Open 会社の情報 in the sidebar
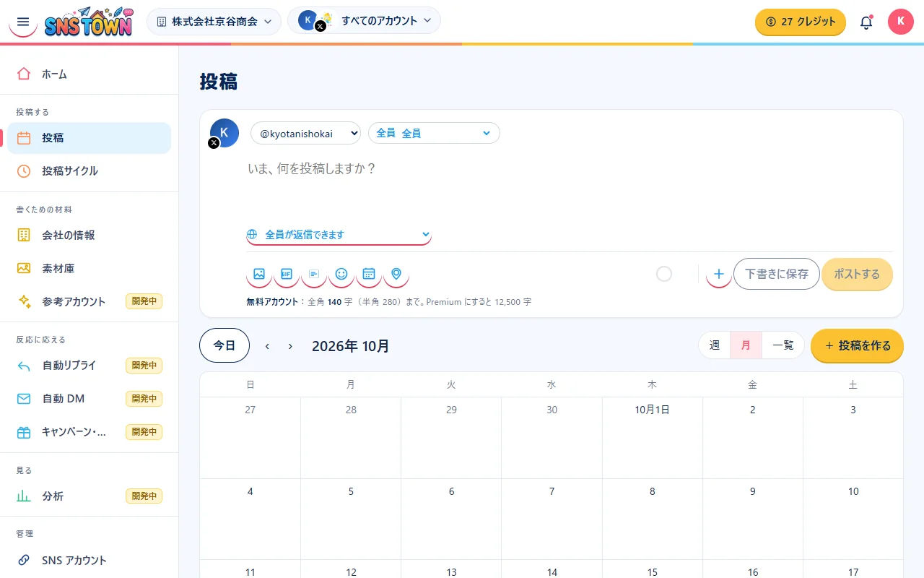This screenshot has width=924, height=578. pos(90,235)
